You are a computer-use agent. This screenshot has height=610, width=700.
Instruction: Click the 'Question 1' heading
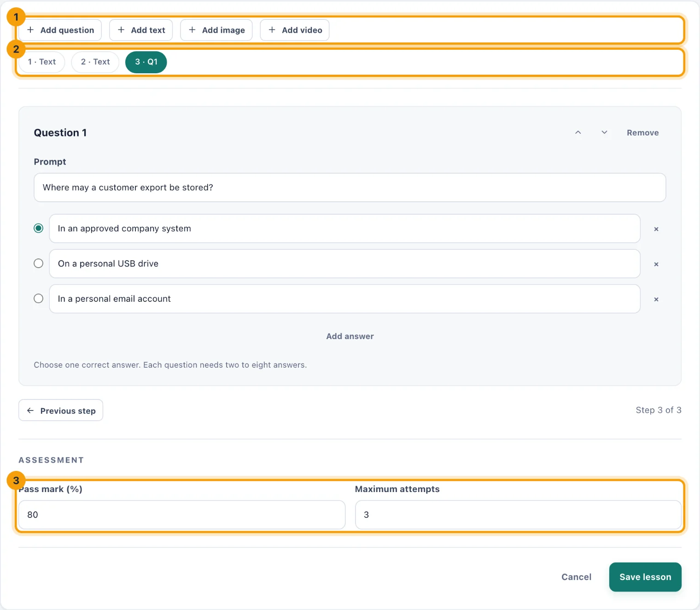tap(60, 133)
